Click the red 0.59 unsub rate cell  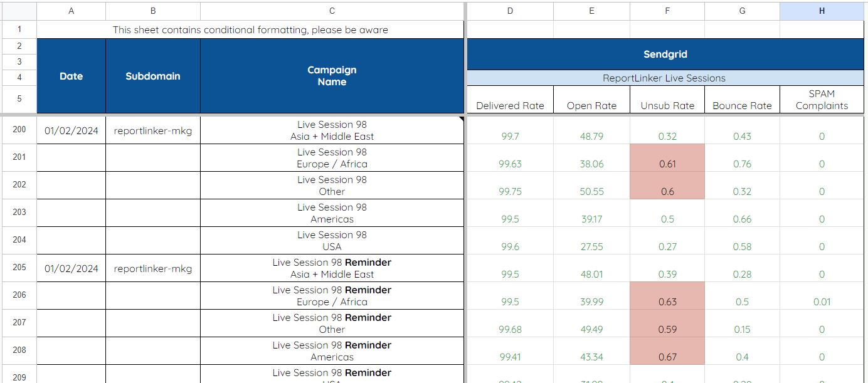(667, 323)
